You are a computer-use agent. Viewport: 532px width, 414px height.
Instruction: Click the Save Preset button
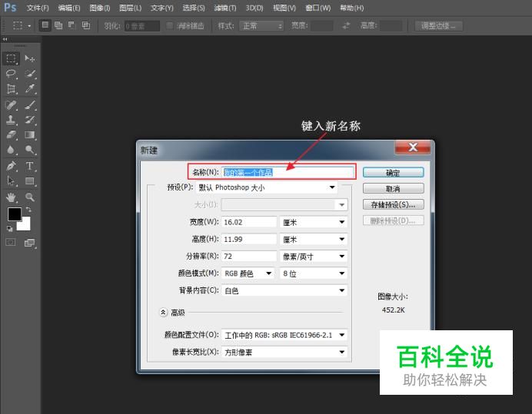click(x=393, y=204)
